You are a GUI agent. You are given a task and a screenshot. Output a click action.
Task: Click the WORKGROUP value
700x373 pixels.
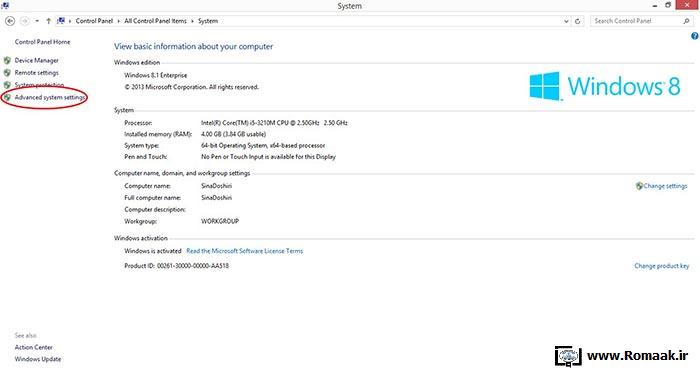point(220,221)
